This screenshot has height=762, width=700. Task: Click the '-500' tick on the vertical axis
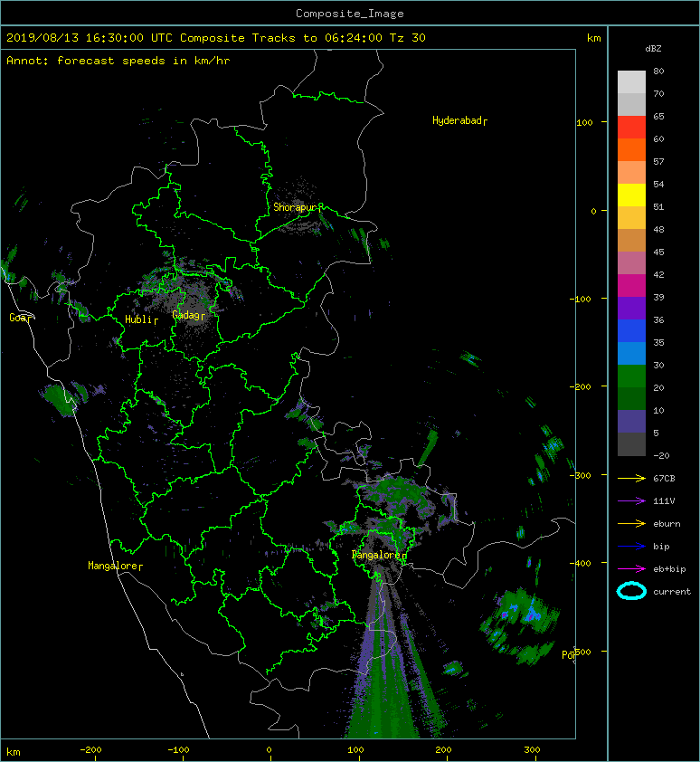click(582, 652)
